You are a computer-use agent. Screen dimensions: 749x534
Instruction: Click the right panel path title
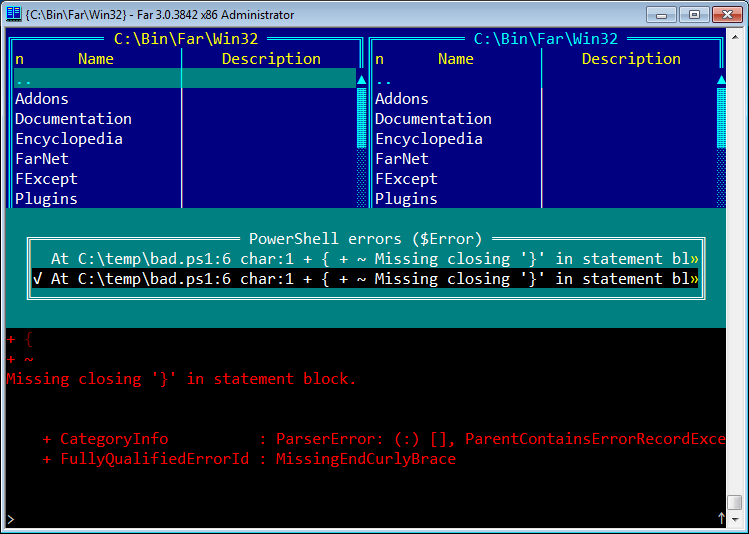[546, 39]
